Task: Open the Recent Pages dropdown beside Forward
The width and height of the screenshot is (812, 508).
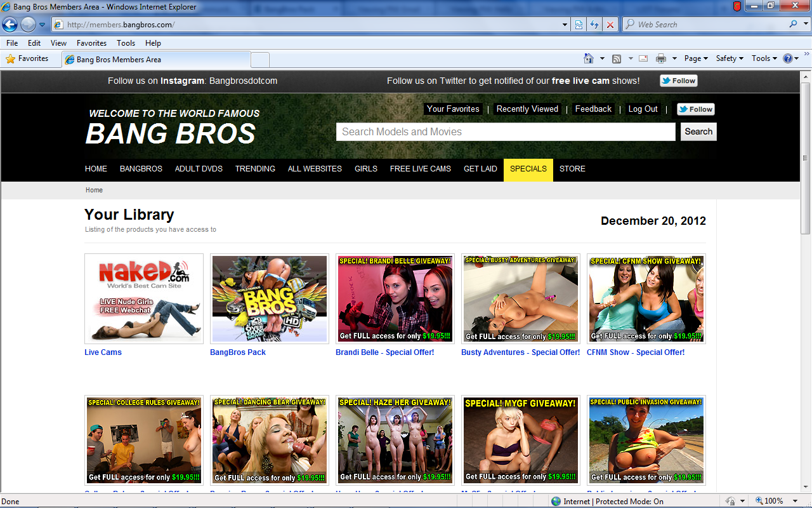Action: 43,25
